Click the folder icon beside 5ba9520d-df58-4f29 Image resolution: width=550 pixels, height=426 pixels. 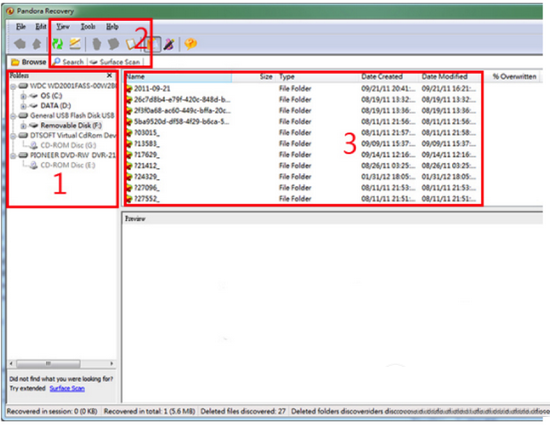129,121
